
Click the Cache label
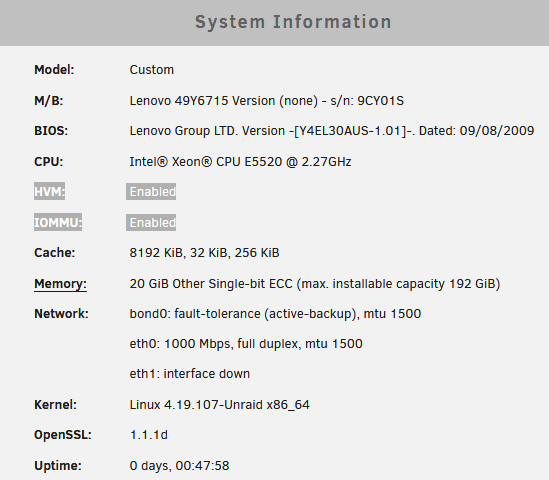pyautogui.click(x=55, y=253)
